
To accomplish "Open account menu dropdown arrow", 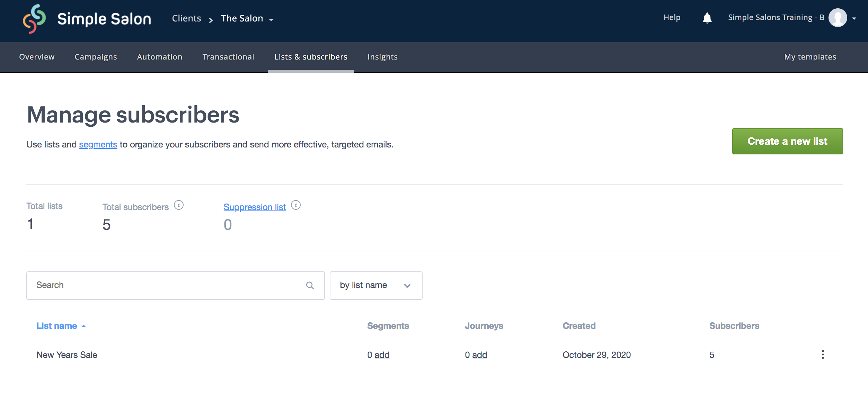I will 854,19.
